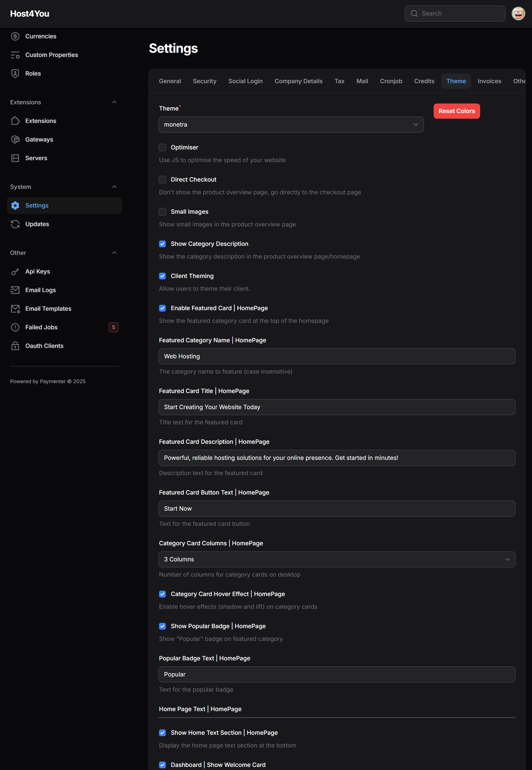Click the Currencies icon in sidebar

(15, 36)
